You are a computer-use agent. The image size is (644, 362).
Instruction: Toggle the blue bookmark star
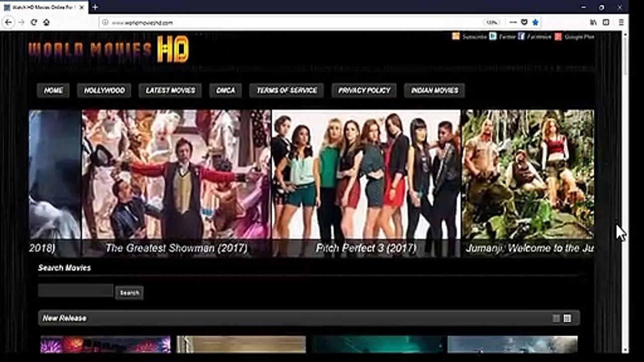pos(535,23)
